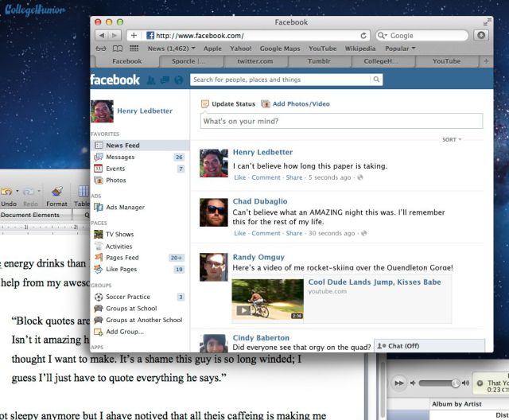The width and height of the screenshot is (509, 420).
Task: Switch to the CollegeH... tab
Action: pos(383,61)
